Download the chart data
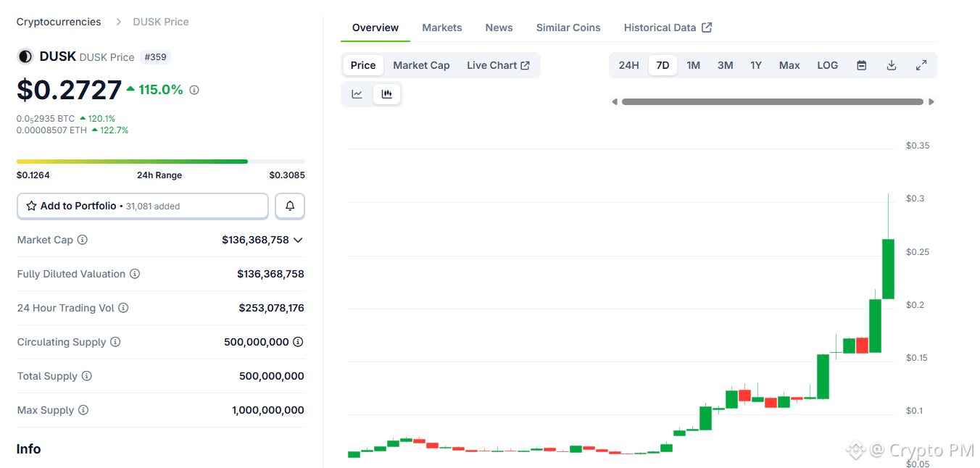 coord(891,64)
